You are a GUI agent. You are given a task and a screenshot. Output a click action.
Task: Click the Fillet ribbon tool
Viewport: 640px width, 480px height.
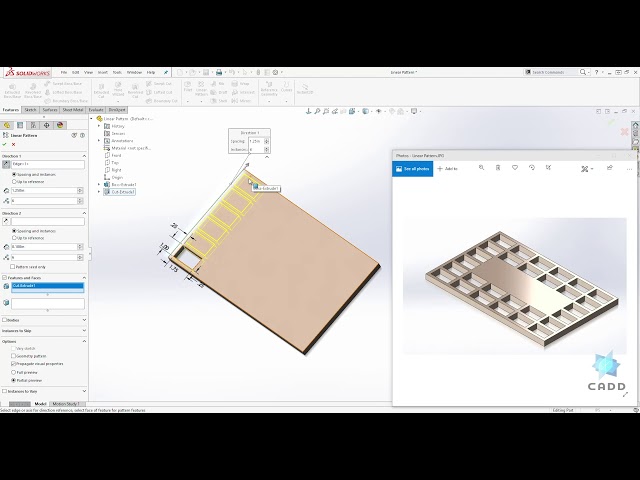tap(188, 87)
